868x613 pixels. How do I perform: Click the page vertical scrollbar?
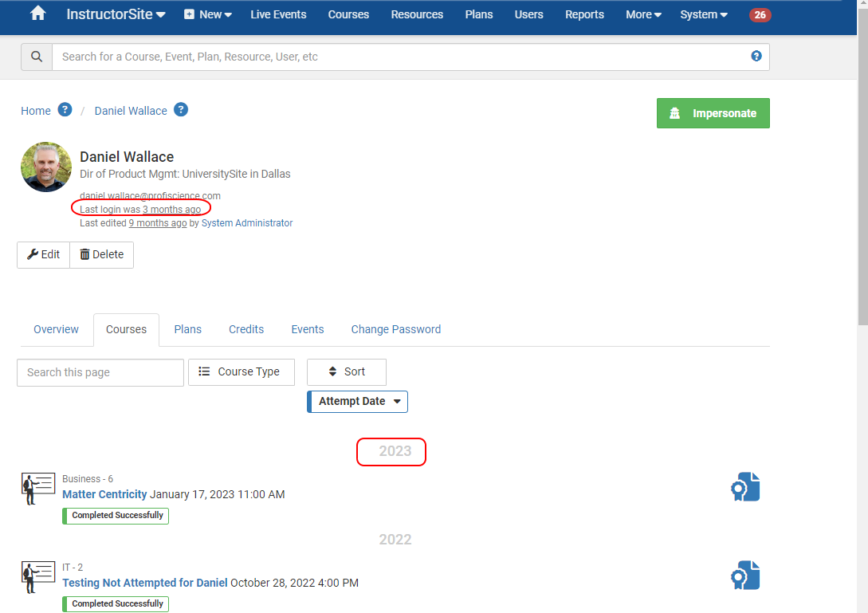(x=862, y=166)
